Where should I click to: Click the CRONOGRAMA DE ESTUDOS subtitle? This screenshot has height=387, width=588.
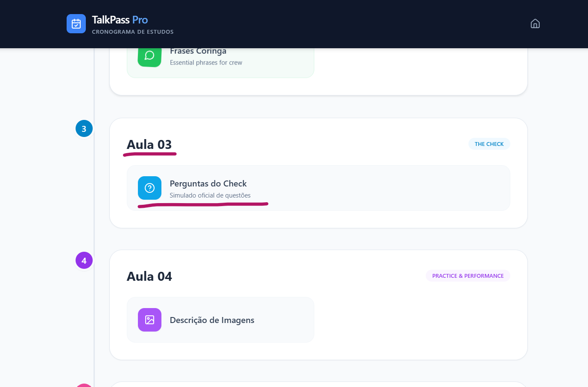(132, 32)
